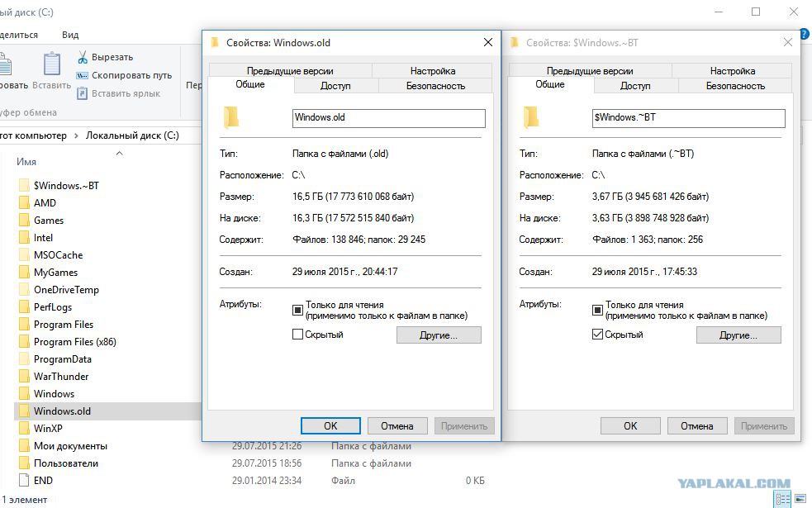
Task: Click the Copy path (Скопировать путь) icon
Action: coord(83,75)
